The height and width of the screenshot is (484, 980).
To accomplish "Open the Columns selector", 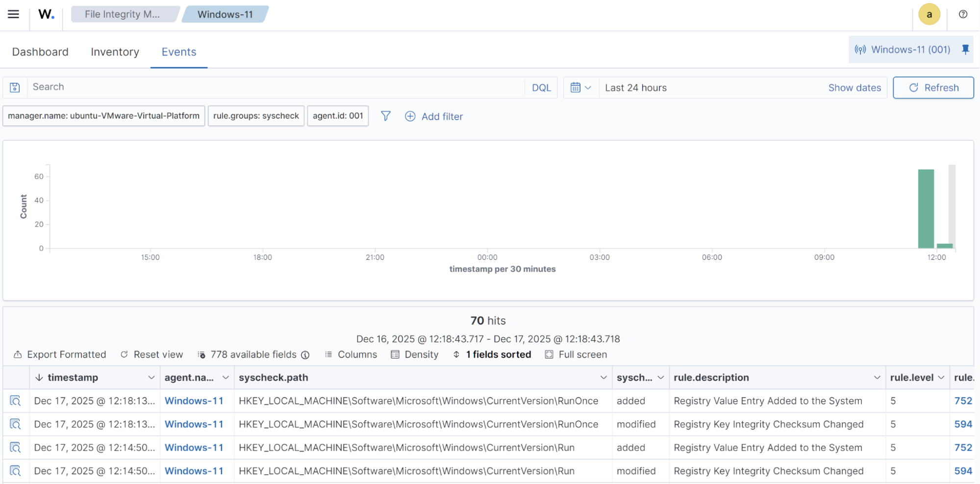I will point(351,354).
